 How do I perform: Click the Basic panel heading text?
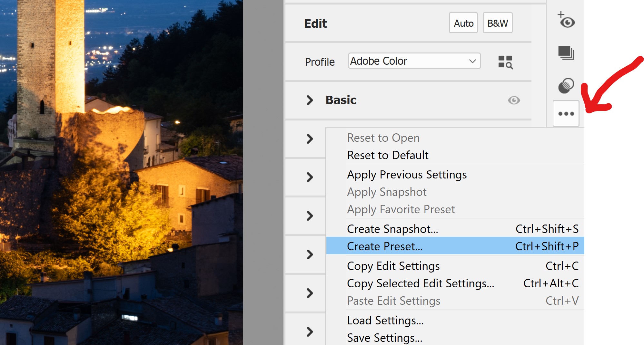point(341,100)
